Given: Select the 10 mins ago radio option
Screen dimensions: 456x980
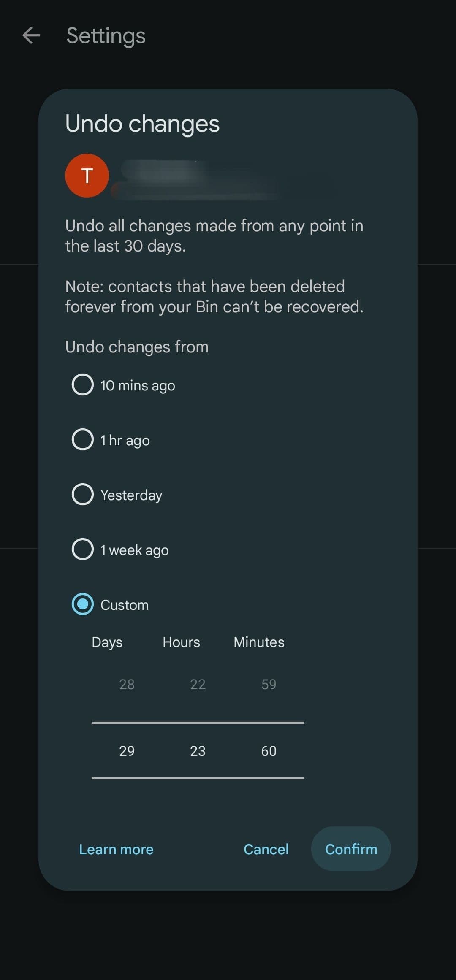Looking at the screenshot, I should 83,384.
